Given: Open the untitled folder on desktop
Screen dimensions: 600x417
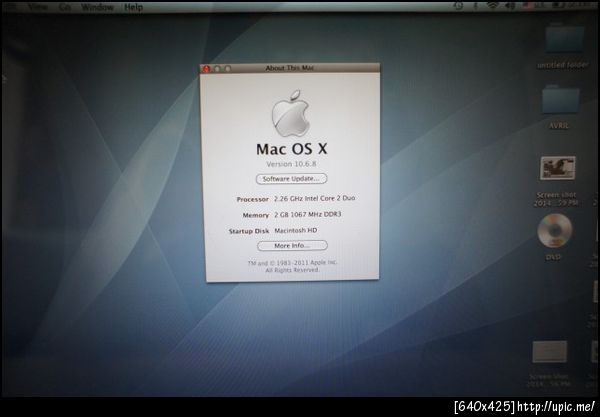Looking at the screenshot, I should pyautogui.click(x=564, y=38).
